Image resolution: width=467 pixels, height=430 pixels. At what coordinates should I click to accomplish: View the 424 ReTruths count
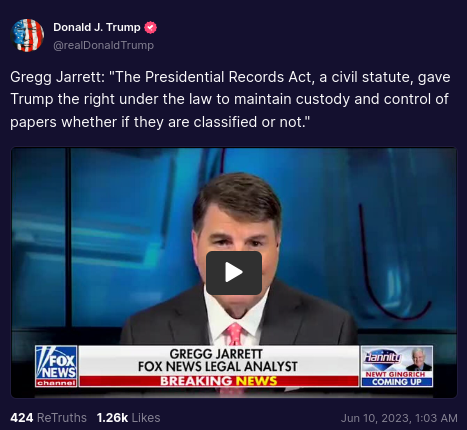tap(48, 418)
